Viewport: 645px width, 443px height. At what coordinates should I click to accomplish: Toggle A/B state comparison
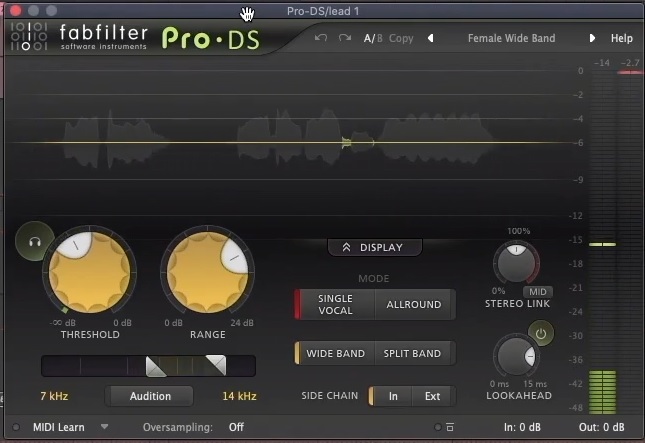(x=373, y=38)
